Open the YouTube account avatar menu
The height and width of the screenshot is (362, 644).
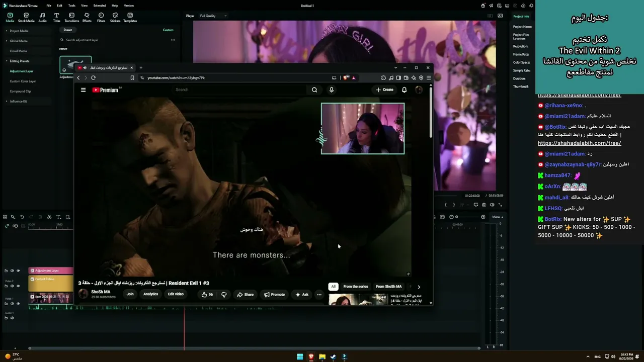pos(419,90)
